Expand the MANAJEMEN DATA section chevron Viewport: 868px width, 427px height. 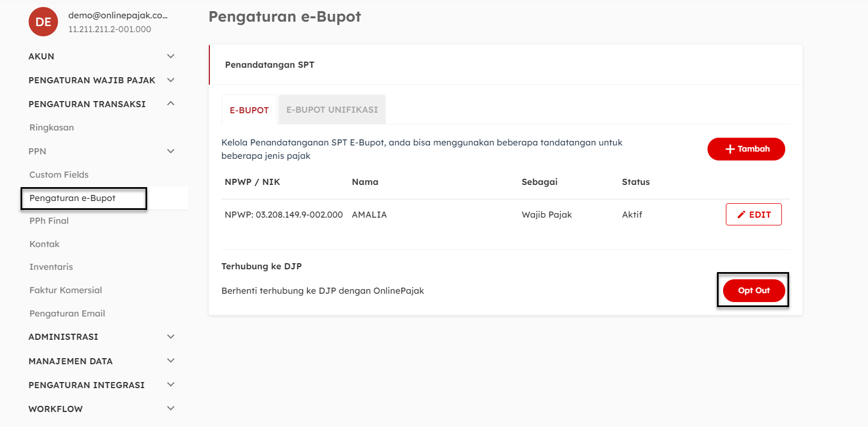coord(171,361)
